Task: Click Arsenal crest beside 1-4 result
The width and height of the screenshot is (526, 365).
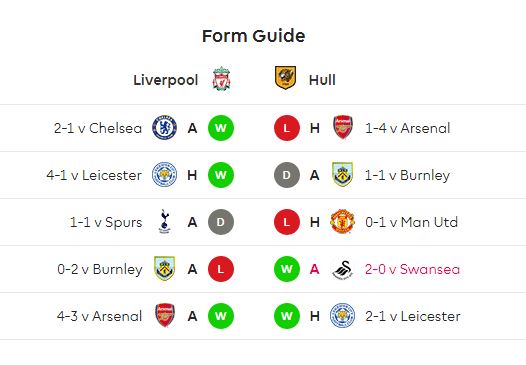Action: [x=343, y=127]
